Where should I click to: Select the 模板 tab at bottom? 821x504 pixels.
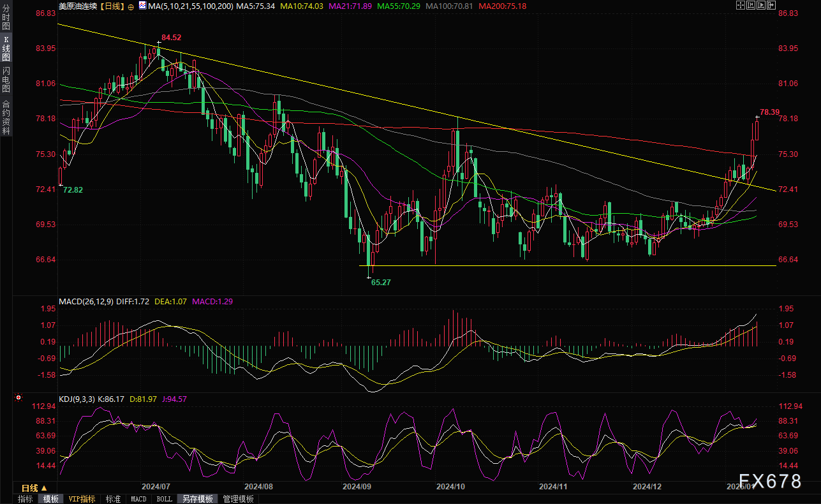coord(51,499)
